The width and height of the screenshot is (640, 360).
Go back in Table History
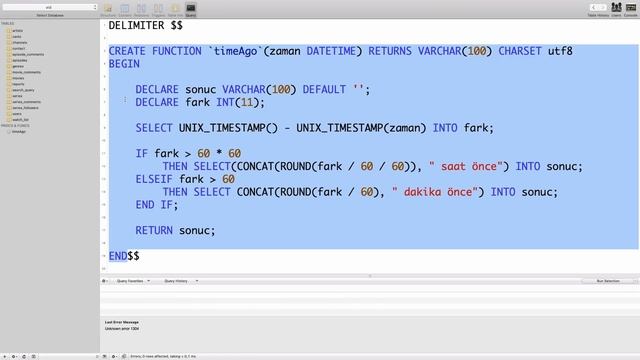point(593,7)
